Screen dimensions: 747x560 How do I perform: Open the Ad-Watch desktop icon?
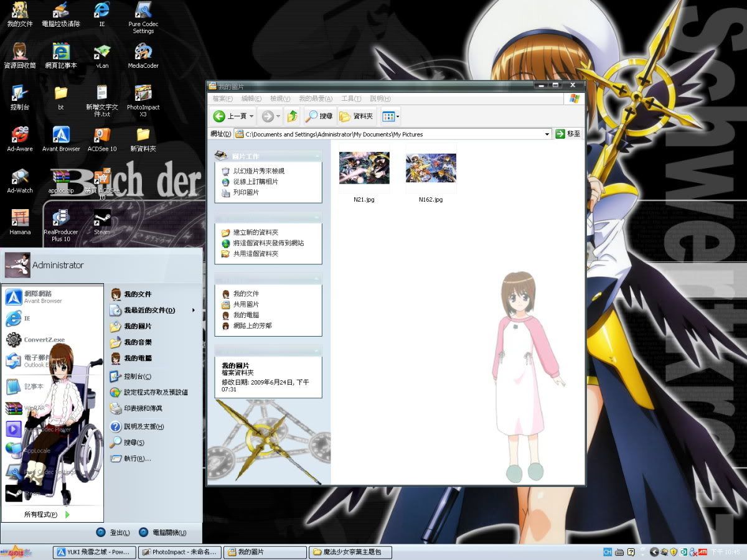pos(20,180)
